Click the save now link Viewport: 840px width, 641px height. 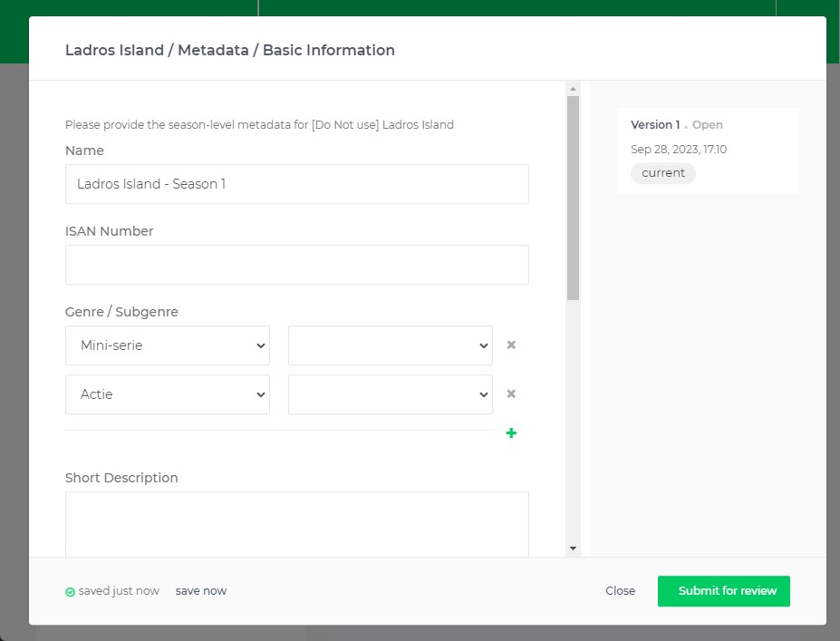(x=201, y=590)
